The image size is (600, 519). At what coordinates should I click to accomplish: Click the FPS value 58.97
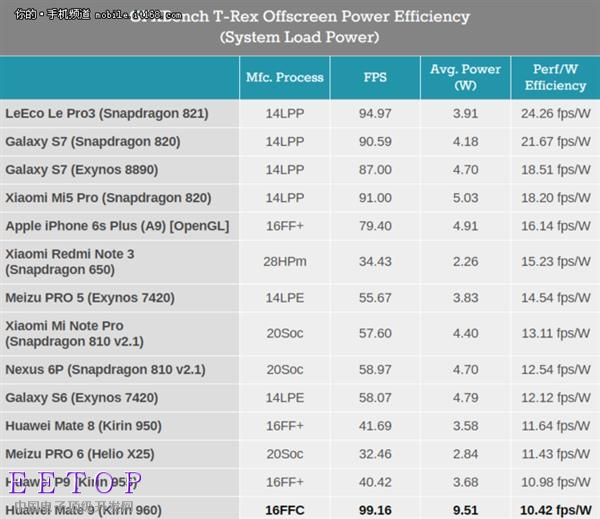pyautogui.click(x=375, y=370)
